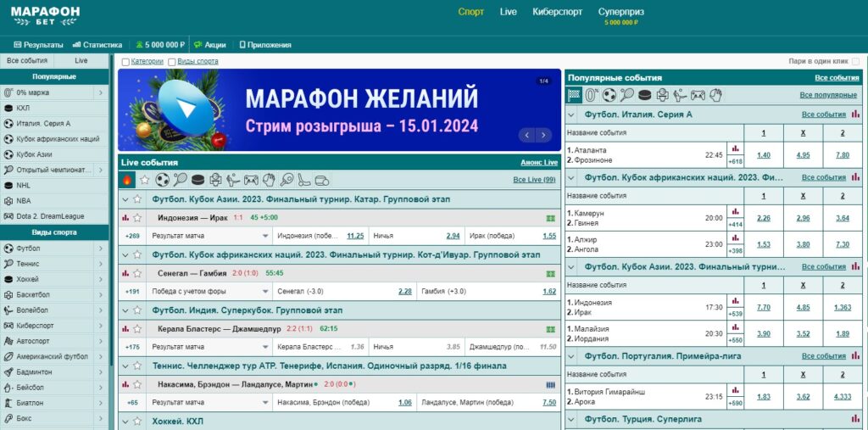
Task: Open the Приложения link
Action: coord(265,45)
